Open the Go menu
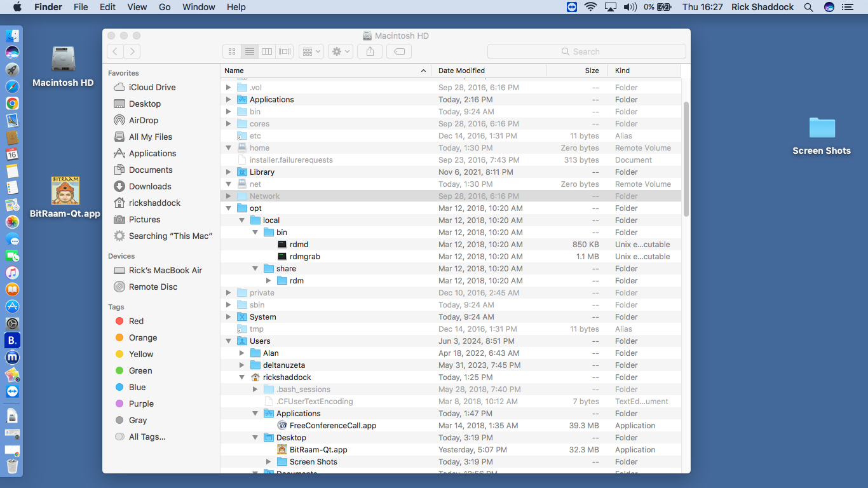The image size is (868, 488). click(x=165, y=7)
